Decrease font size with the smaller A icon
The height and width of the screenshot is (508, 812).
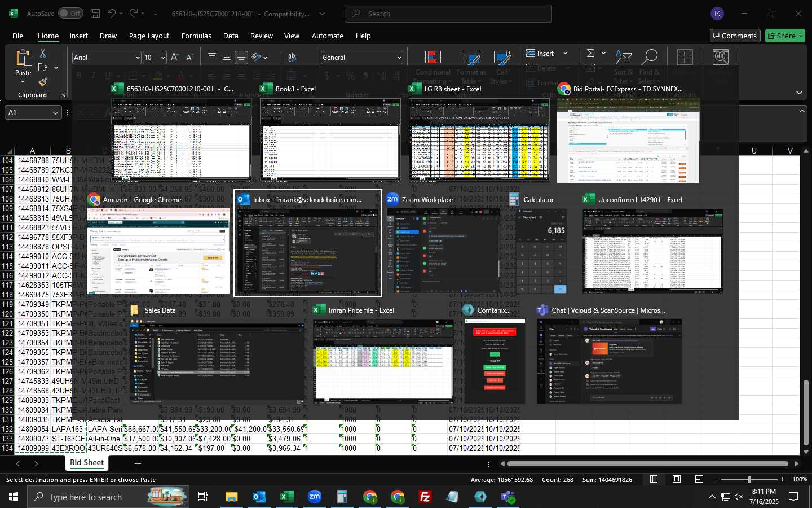[189, 58]
